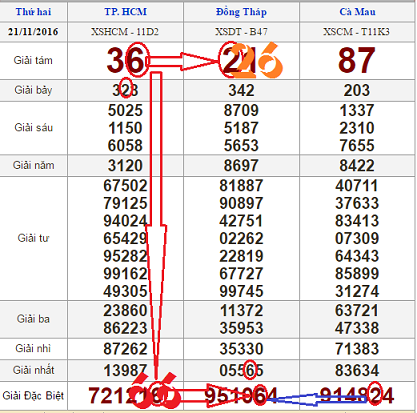Click the date 21/11/2016 cell

(x=33, y=32)
